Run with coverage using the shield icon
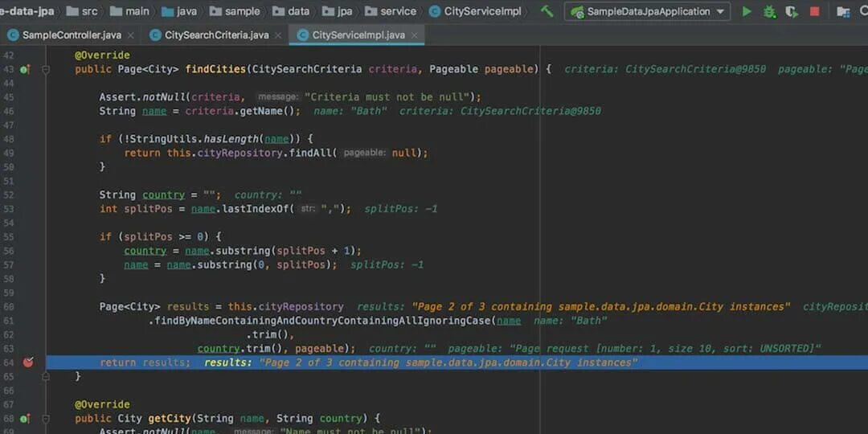Screen dimensions: 868x434 coord(792,11)
